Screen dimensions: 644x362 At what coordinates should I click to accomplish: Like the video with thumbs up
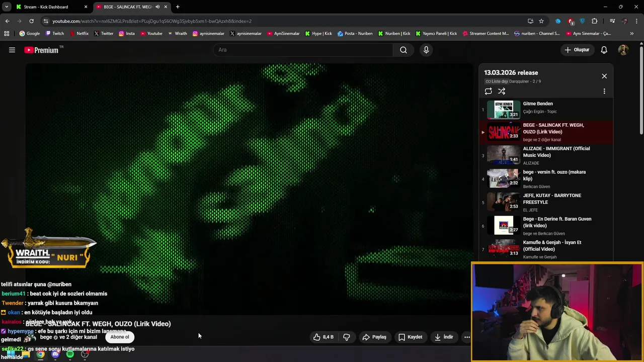point(323,337)
